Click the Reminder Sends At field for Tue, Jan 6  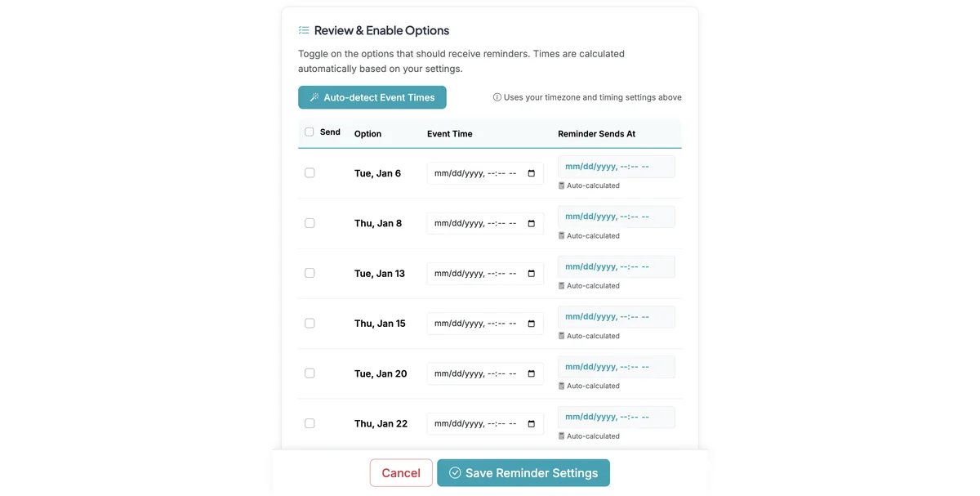click(x=617, y=167)
